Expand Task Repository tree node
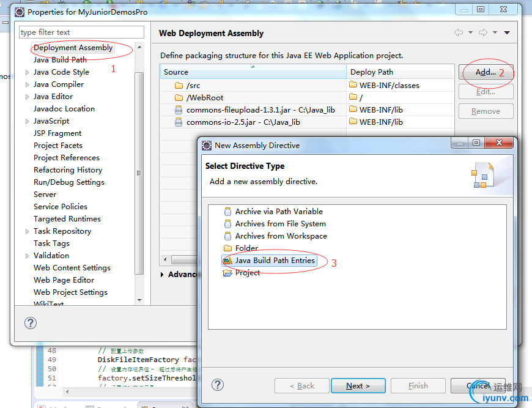 click(27, 231)
